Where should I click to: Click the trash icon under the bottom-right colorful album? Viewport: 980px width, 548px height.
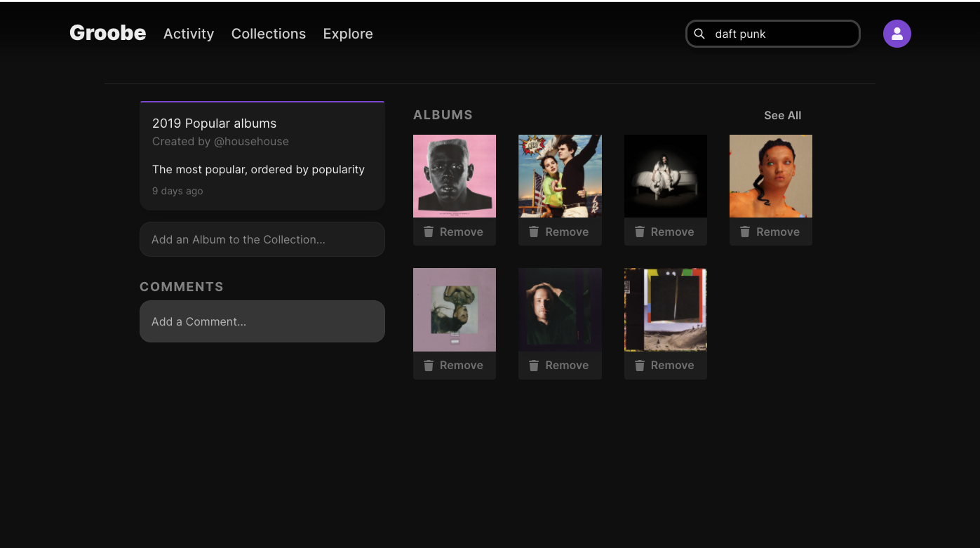(x=639, y=365)
